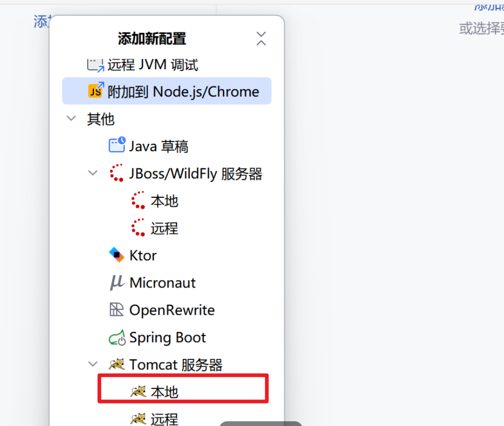Select Tomcat 服务器 entry

(x=176, y=365)
